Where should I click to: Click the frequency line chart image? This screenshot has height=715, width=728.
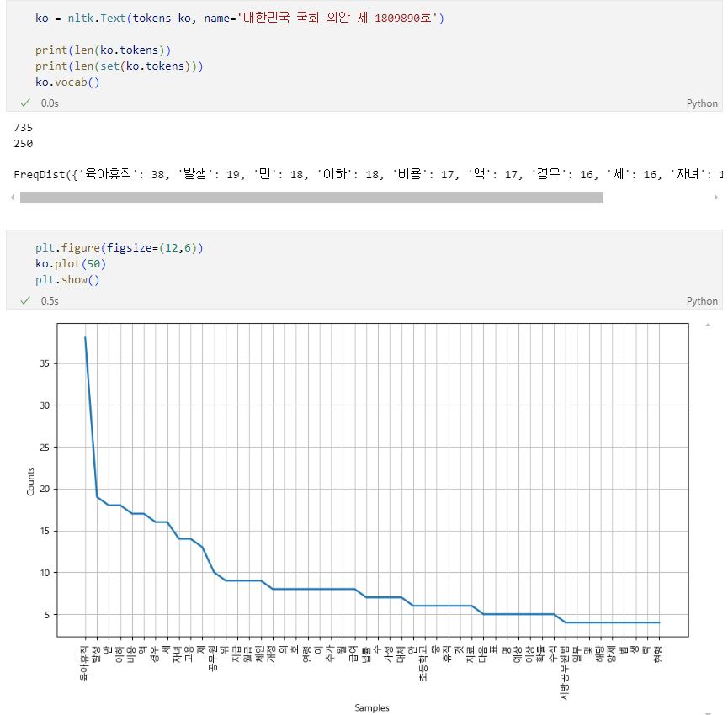click(x=358, y=515)
